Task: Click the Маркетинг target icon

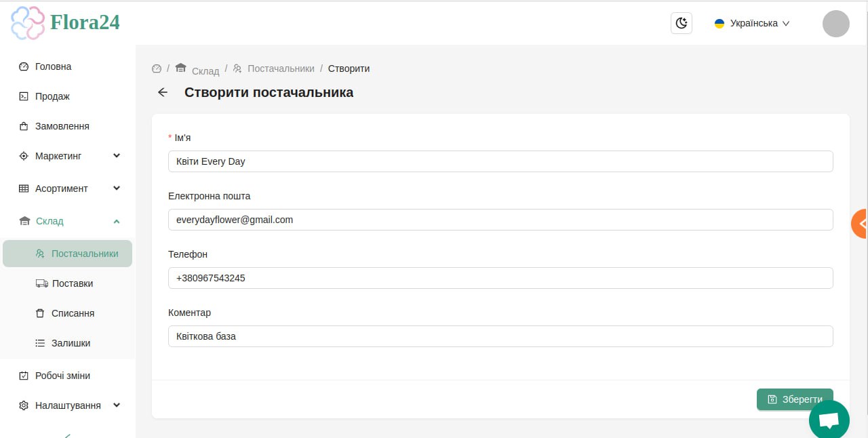Action: point(24,156)
